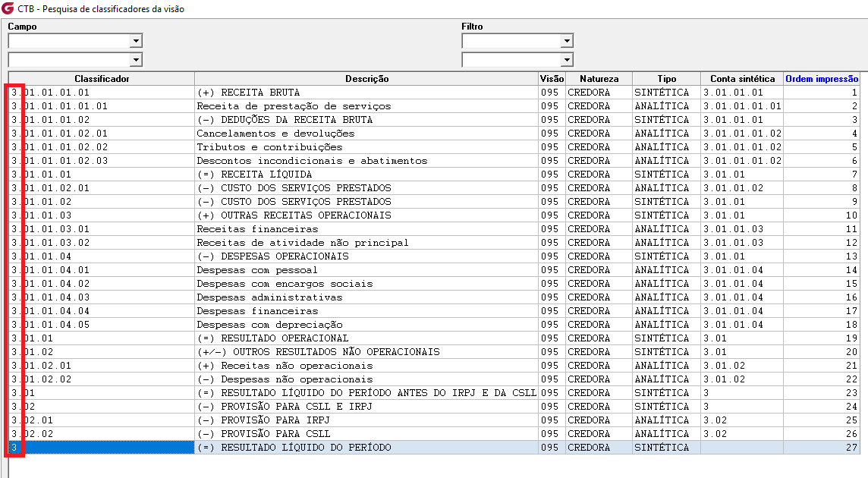This screenshot has width=868, height=478.
Task: Select '(-) PROVISÃO PARA CSLL E IRPJ' row
Action: [434, 407]
